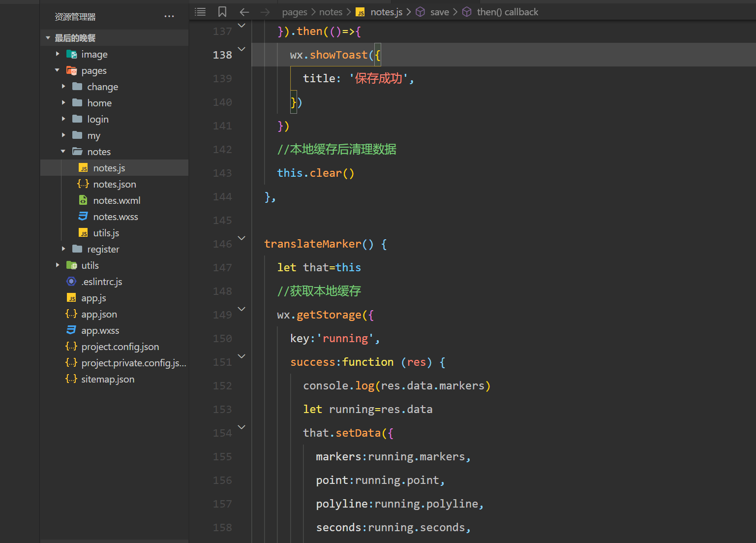Fold the translateMarker function at line 146
Viewport: 756px width, 543px height.
pyautogui.click(x=242, y=238)
